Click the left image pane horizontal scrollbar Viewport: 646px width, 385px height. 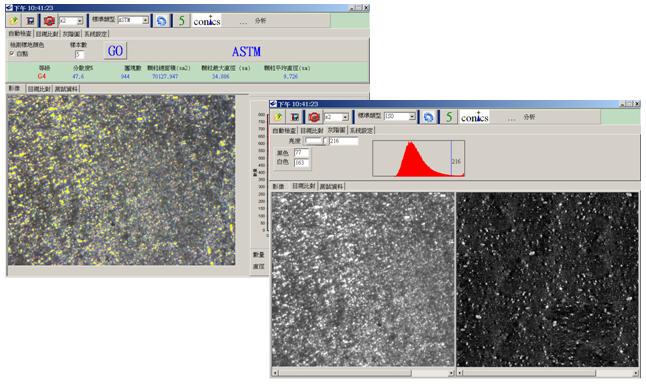click(363, 373)
